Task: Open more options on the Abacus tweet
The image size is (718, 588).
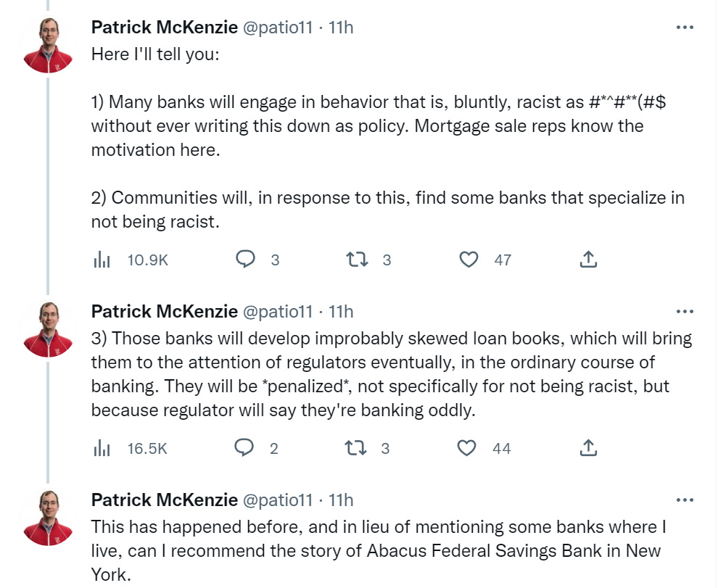Action: [685, 500]
